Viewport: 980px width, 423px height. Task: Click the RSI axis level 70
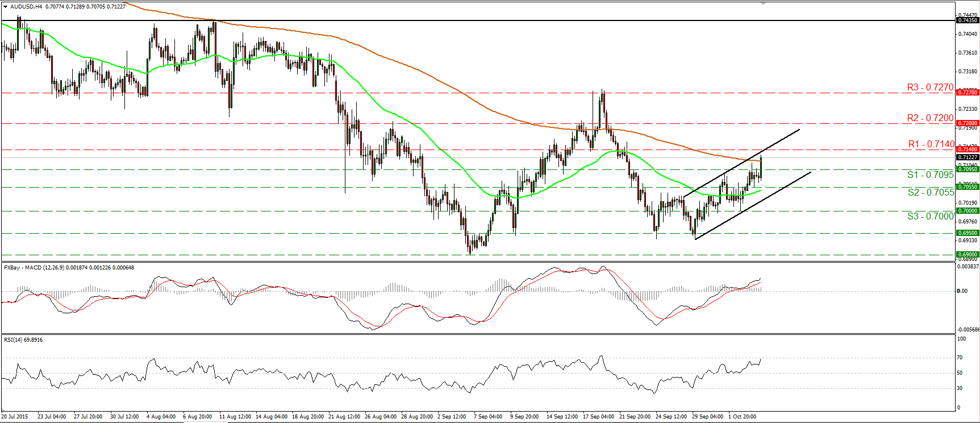click(960, 358)
